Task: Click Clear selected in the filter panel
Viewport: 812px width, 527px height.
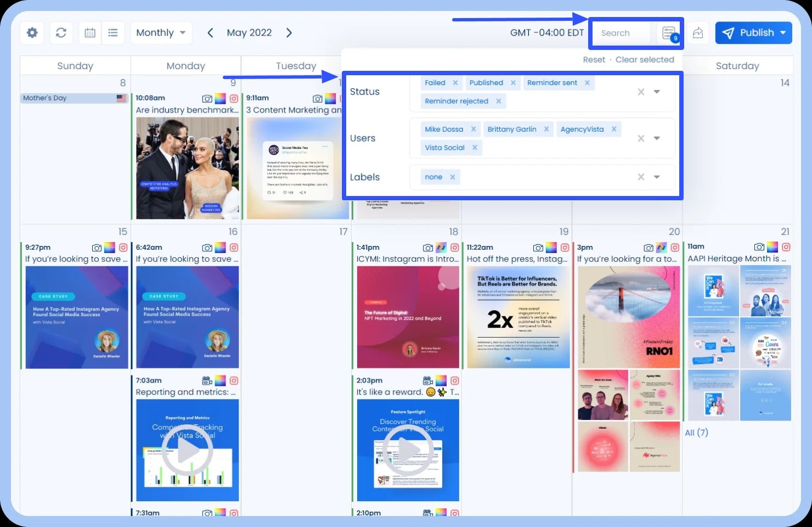Action: pyautogui.click(x=645, y=59)
